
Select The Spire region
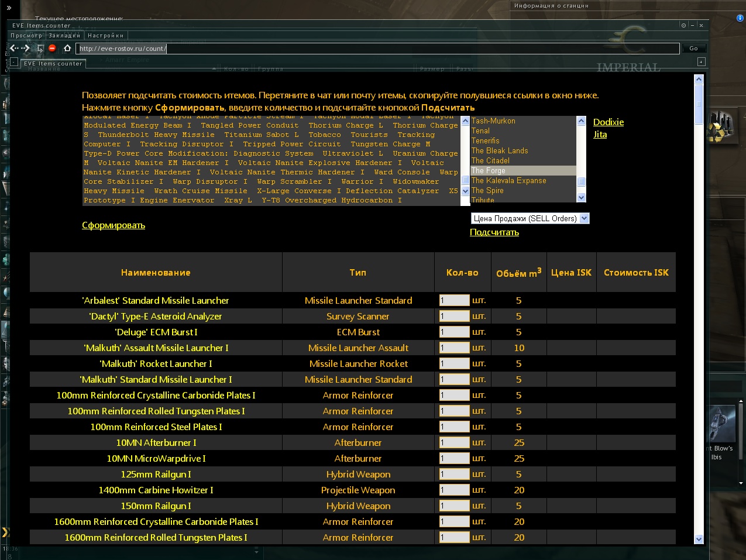[523, 191]
